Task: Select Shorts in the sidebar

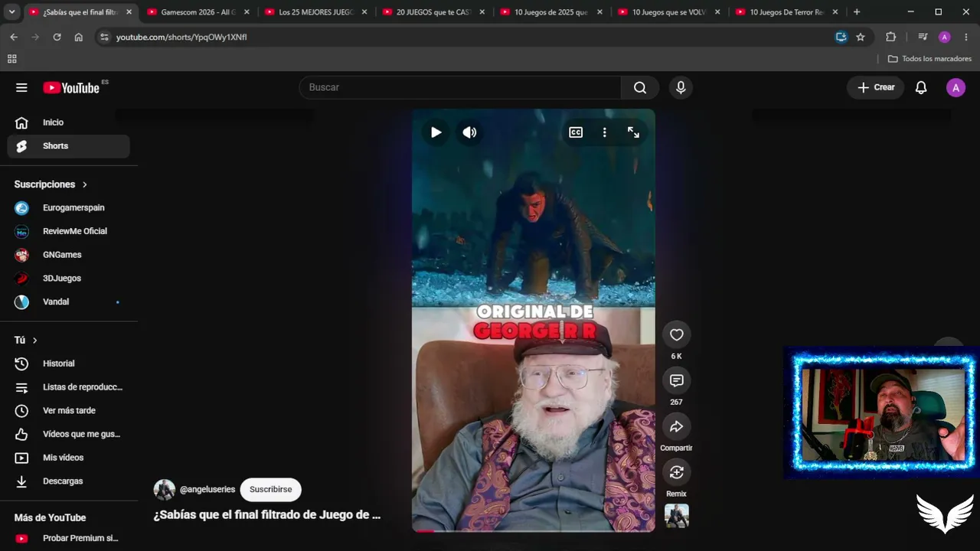Action: click(x=69, y=146)
